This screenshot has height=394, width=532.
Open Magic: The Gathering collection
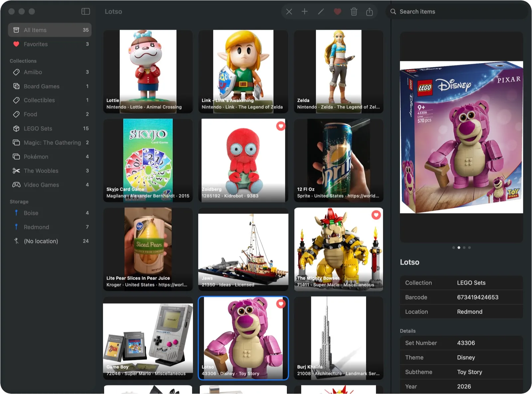(x=50, y=143)
